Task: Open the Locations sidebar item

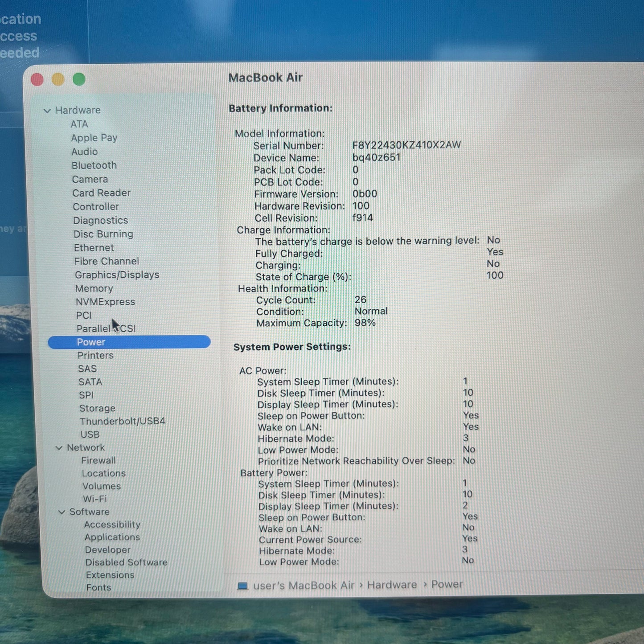Action: [x=104, y=473]
